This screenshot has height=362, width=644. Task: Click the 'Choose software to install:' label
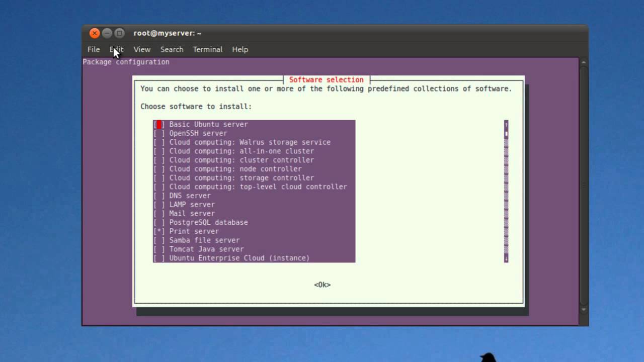click(x=196, y=107)
